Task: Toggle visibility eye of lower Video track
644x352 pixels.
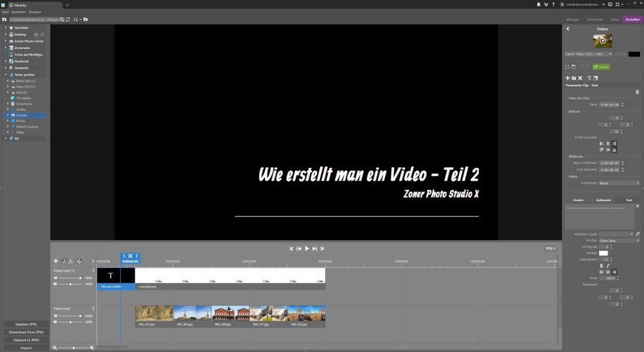Action: click(x=55, y=316)
